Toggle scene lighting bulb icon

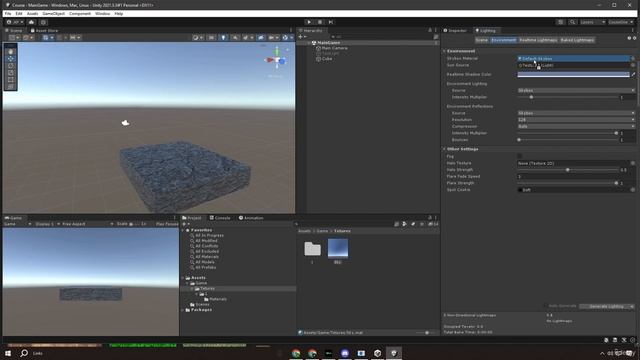click(223, 38)
